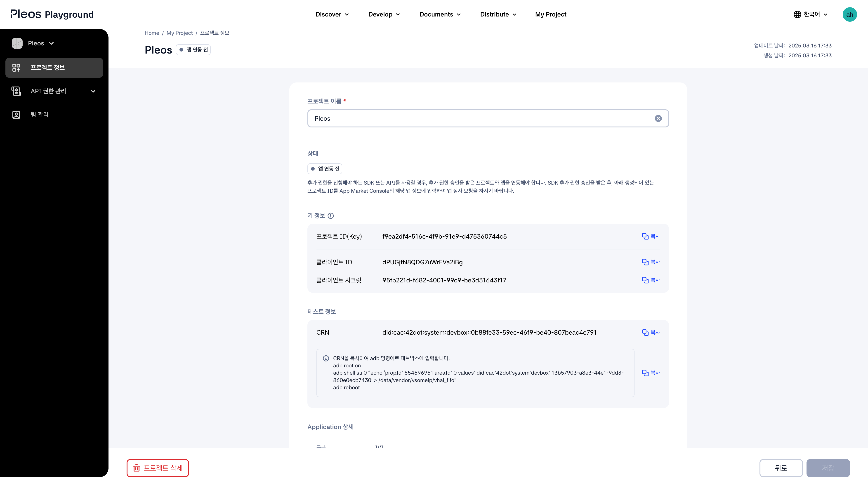
Task: Open the user avatar 'ah'
Action: (849, 14)
